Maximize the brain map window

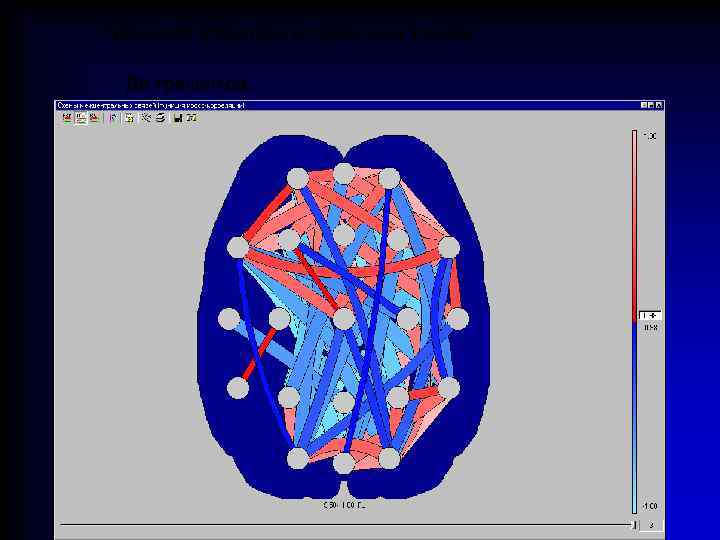pyautogui.click(x=652, y=105)
